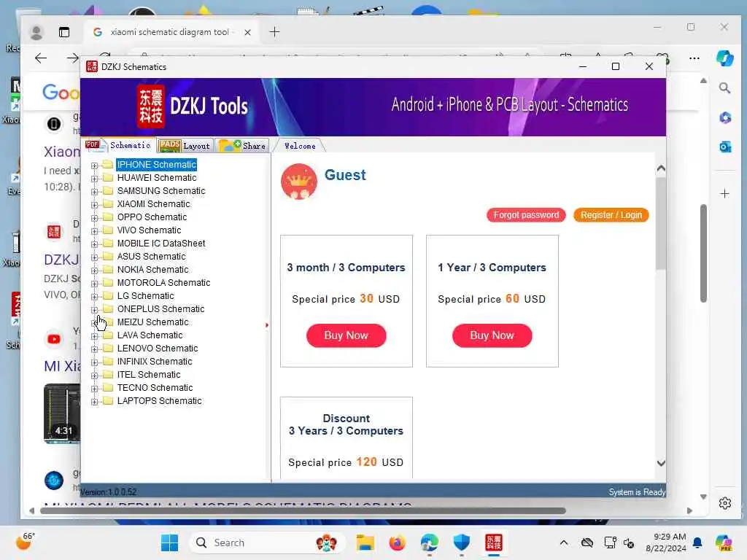This screenshot has width=747, height=560.
Task: Open browser tab actions menu icon
Action: point(64,32)
